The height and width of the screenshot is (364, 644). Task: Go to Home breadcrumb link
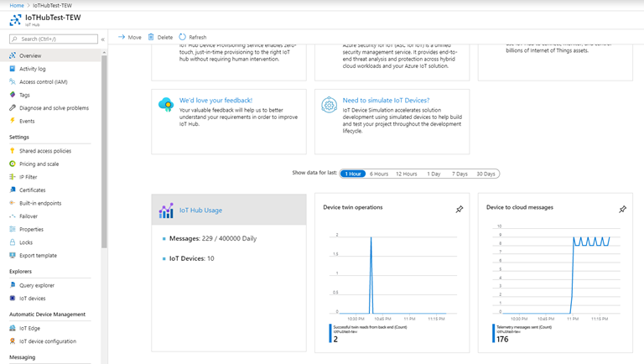pyautogui.click(x=17, y=5)
